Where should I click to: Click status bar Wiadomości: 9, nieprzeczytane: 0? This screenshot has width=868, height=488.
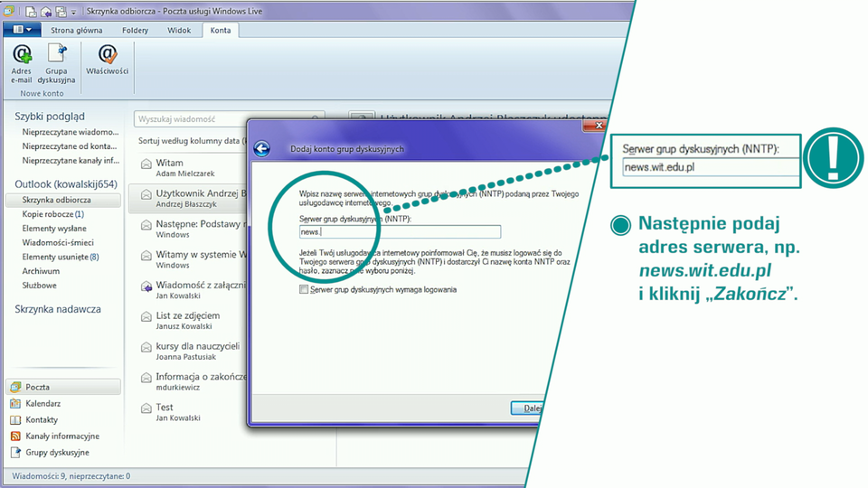click(x=71, y=476)
